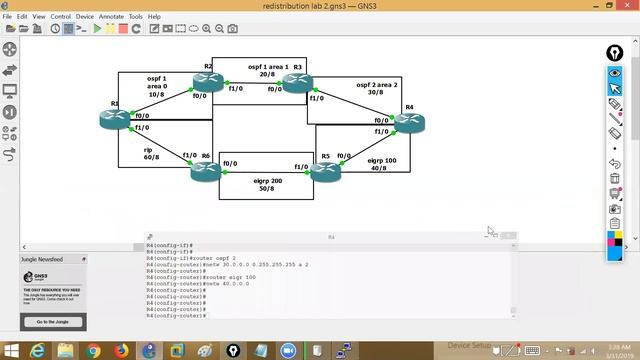Image resolution: width=640 pixels, height=360 pixels.
Task: Click Take a screenshot camera icon
Action: (233, 29)
